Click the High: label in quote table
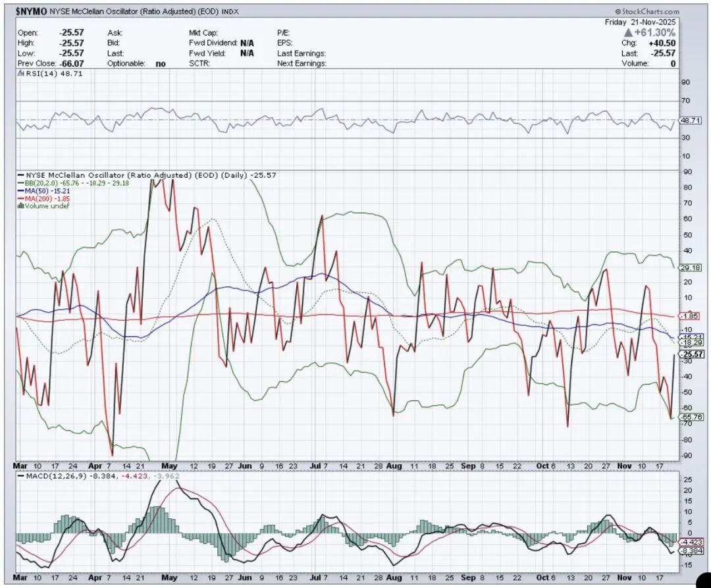This screenshot has height=588, width=711. 26,43
